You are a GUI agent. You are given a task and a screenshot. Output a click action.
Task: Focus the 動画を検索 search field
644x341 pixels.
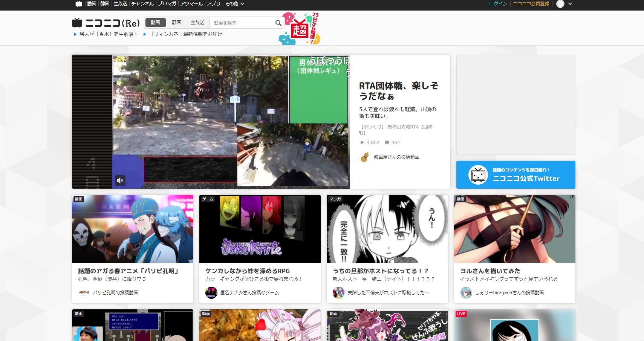click(241, 23)
